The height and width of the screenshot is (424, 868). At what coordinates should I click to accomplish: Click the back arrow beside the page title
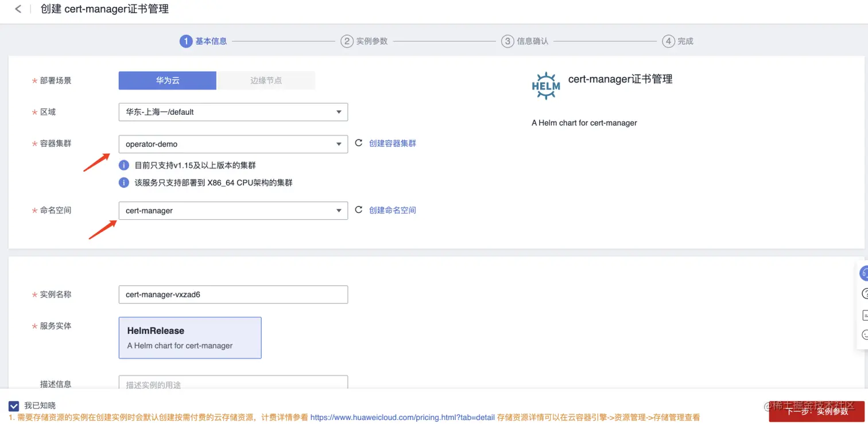pos(17,9)
